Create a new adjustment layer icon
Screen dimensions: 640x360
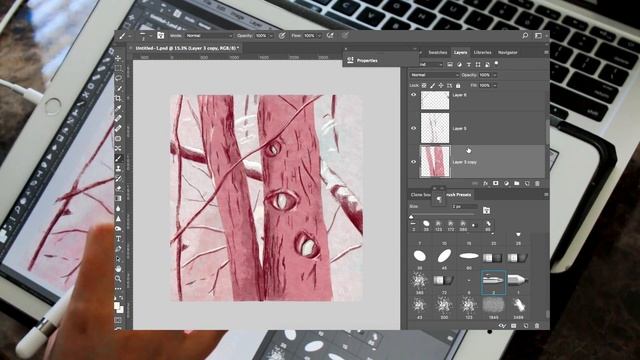coord(506,184)
